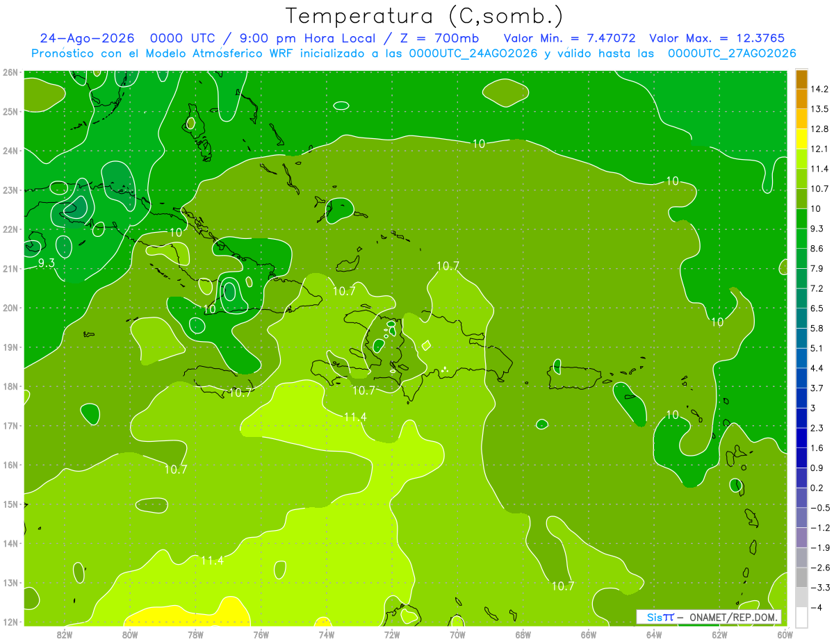Screen dimensions: 834x644
Task: Pick legend color band between 10 and 10.7
Action: click(x=801, y=199)
